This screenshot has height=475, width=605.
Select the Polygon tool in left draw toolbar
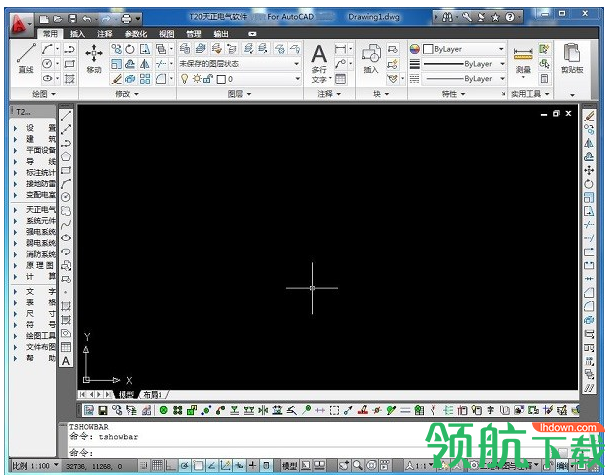(x=66, y=157)
